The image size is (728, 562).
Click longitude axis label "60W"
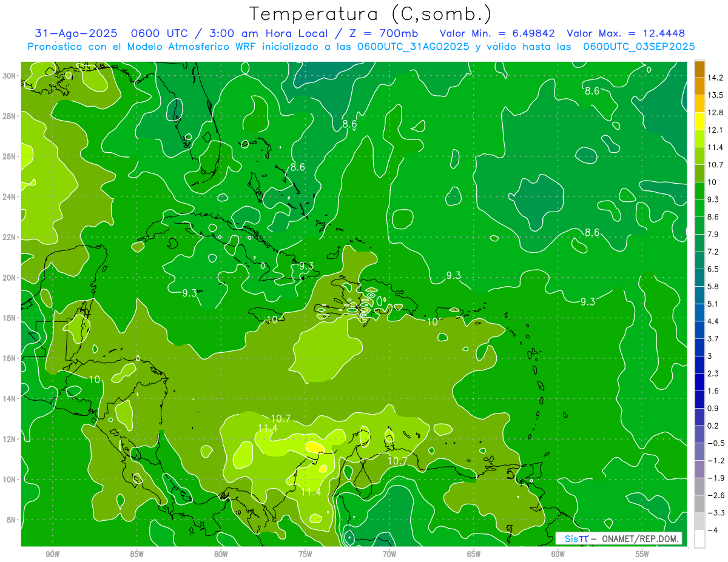[x=558, y=554]
